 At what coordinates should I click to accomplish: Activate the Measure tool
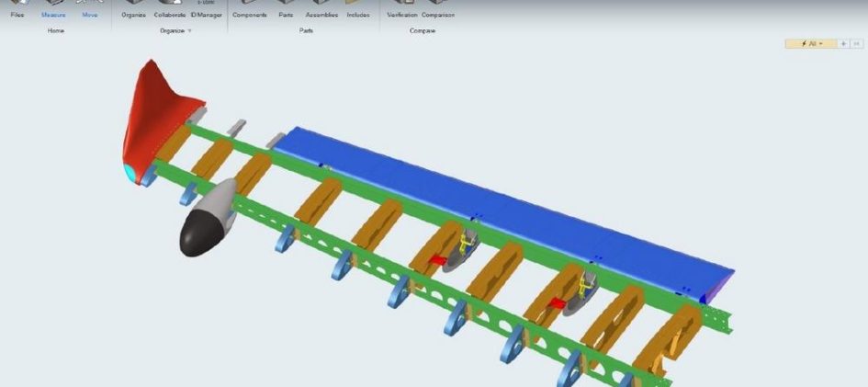[x=53, y=9]
